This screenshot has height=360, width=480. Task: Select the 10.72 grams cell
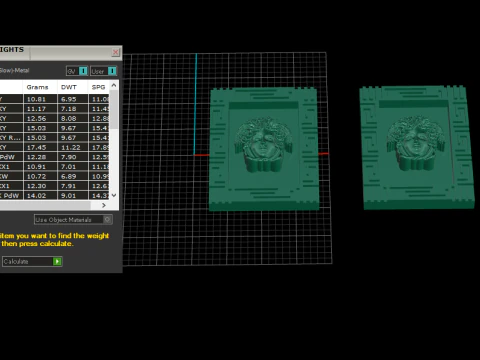40,176
